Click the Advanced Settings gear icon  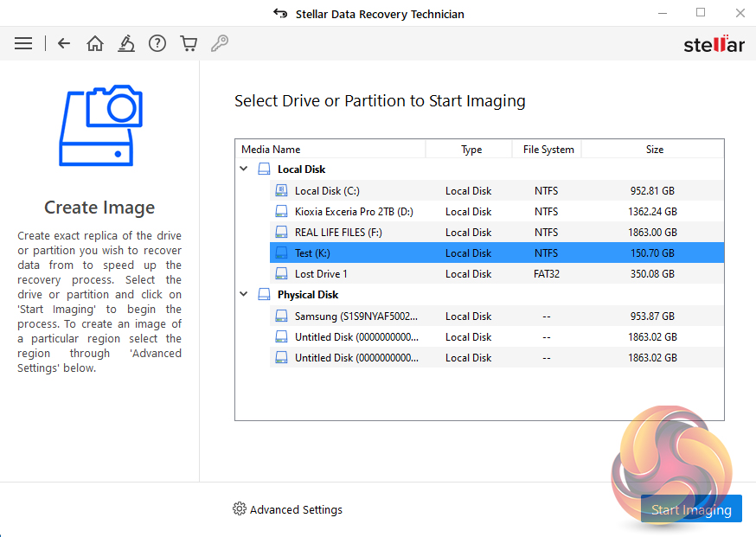(x=240, y=509)
